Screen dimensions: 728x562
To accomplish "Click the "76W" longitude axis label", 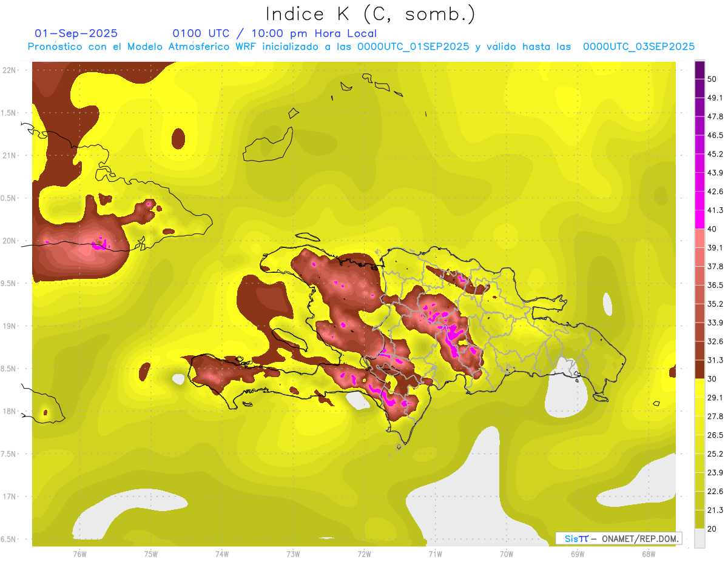I will pos(79,554).
